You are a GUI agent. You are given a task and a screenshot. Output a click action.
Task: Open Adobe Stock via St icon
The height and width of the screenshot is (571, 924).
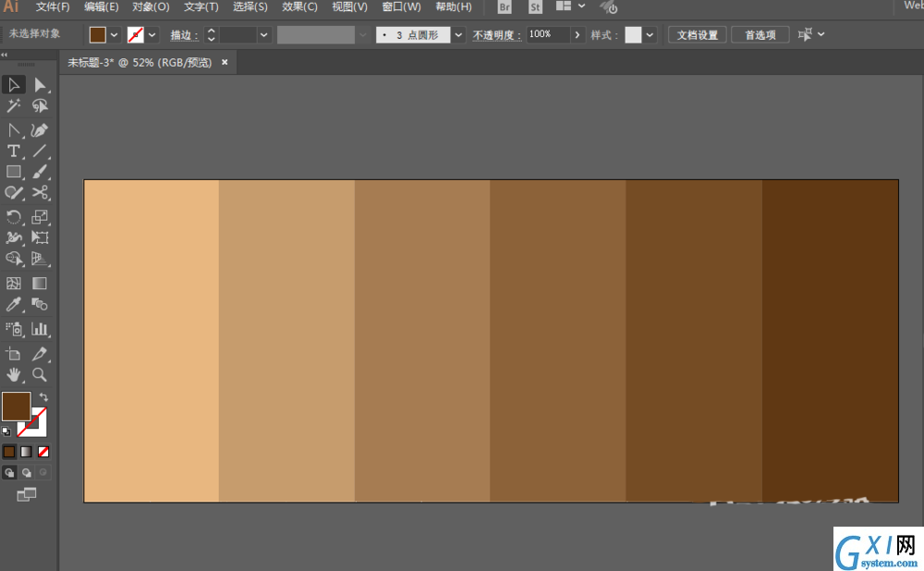535,7
